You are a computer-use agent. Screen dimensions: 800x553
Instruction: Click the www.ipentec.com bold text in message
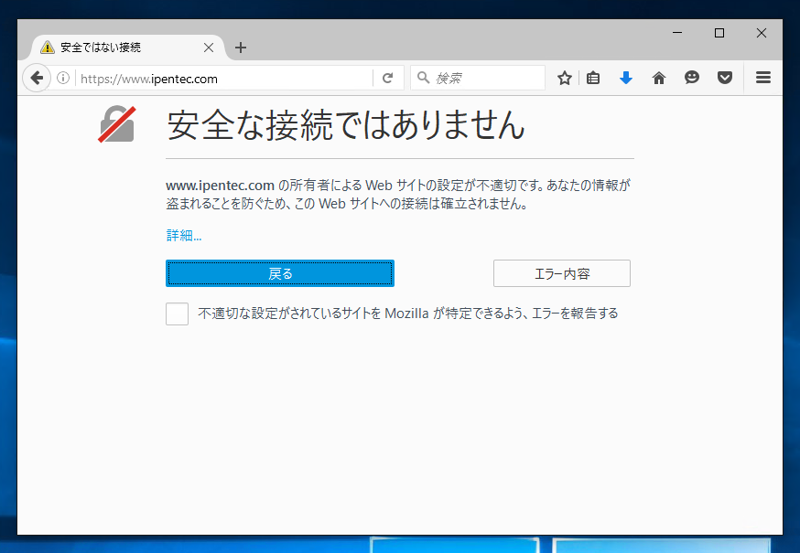point(220,185)
